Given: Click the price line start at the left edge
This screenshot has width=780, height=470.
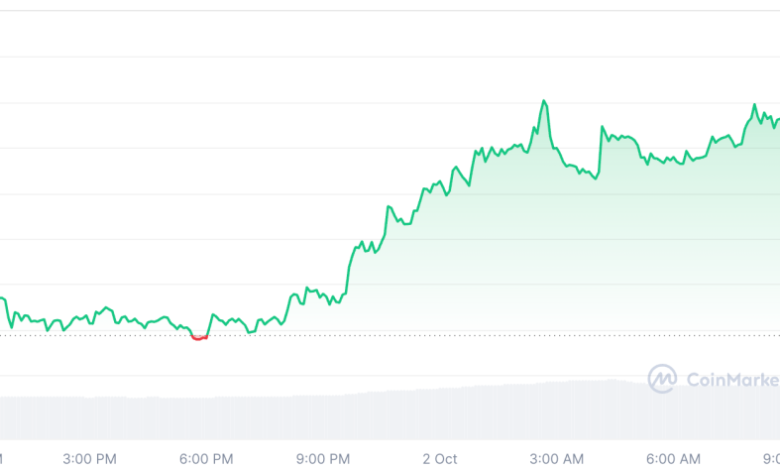Looking at the screenshot, I should tap(3, 299).
